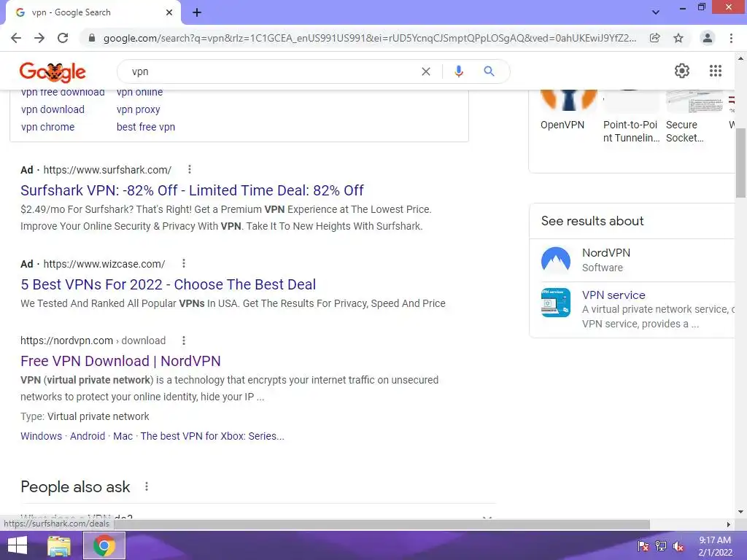The width and height of the screenshot is (747, 560).
Task: Open options for the Surfshark ad
Action: 190,169
